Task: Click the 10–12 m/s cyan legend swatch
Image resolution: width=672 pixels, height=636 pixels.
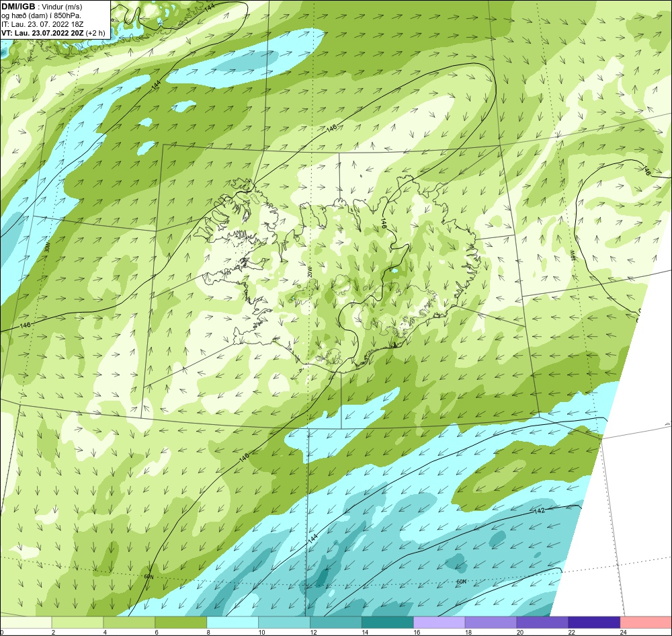Action: coord(284,623)
